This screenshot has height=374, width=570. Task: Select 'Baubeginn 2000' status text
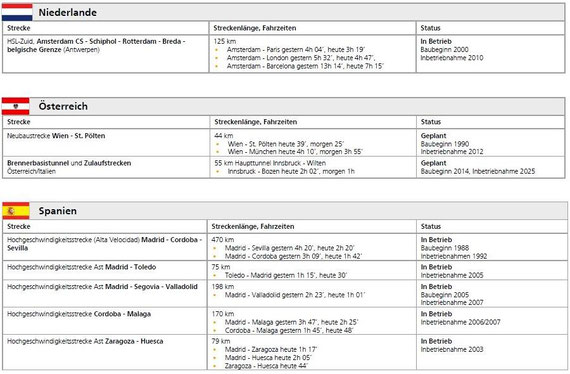[445, 50]
